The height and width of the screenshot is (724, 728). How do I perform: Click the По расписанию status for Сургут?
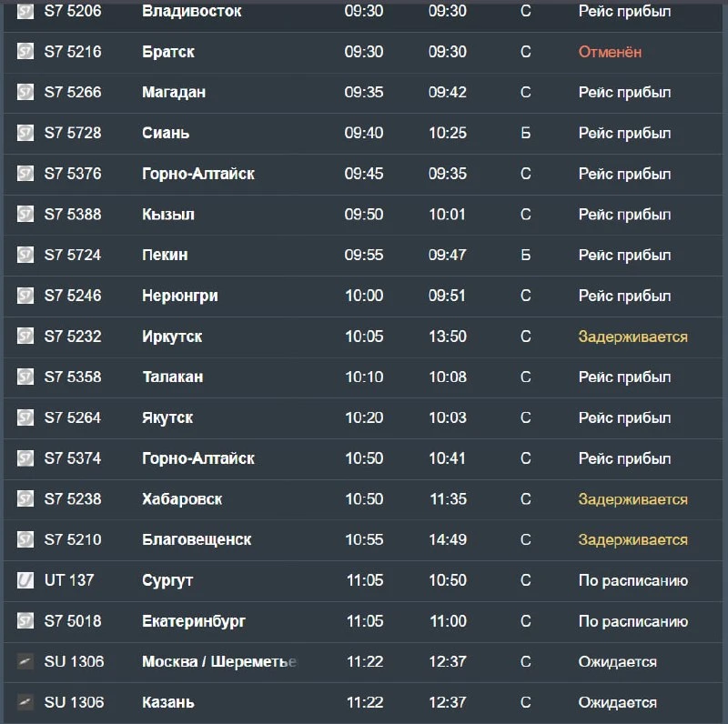point(632,580)
